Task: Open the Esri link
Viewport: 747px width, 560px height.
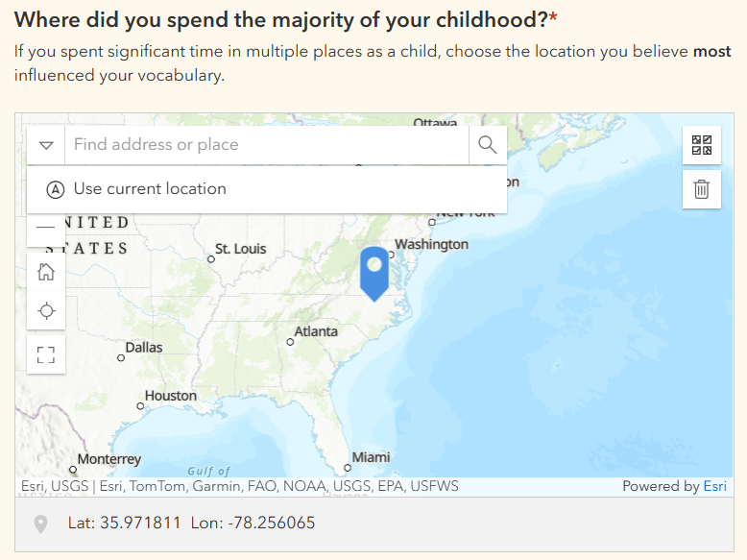Action: pyautogui.click(x=714, y=486)
